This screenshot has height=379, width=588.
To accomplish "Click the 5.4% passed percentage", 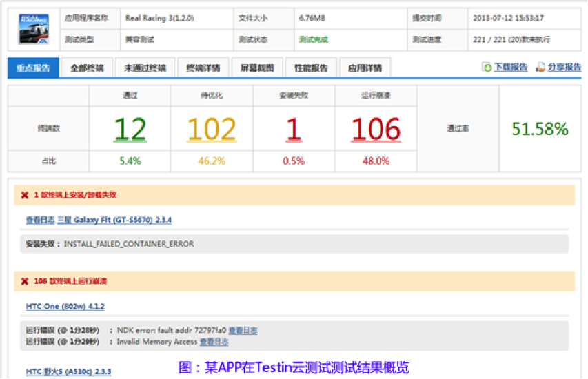I will click(130, 161).
